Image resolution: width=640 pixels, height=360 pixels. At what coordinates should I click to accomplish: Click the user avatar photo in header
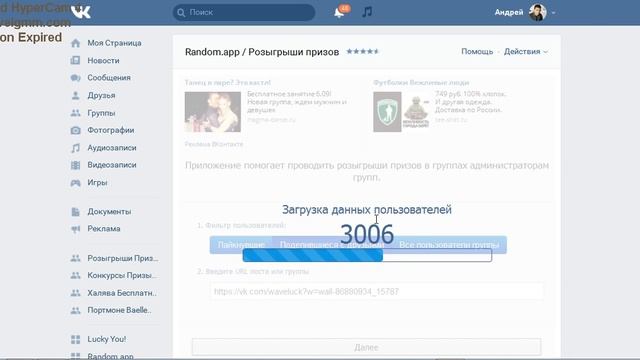point(538,12)
